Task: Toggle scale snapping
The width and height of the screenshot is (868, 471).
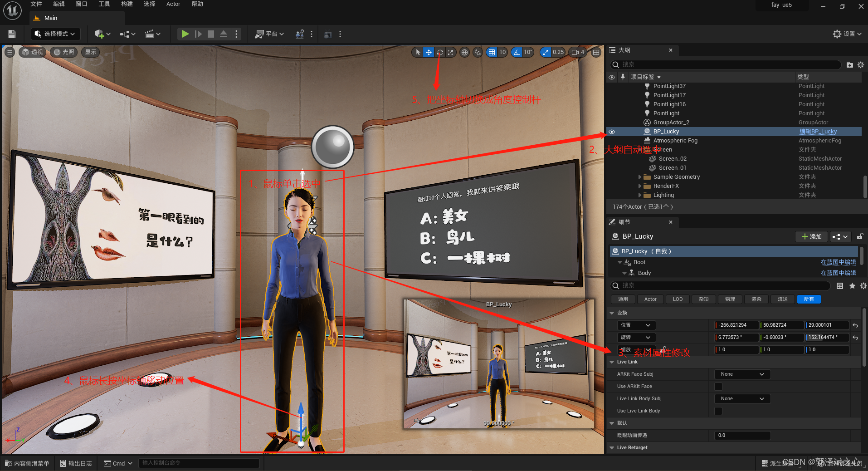Action: [x=546, y=52]
